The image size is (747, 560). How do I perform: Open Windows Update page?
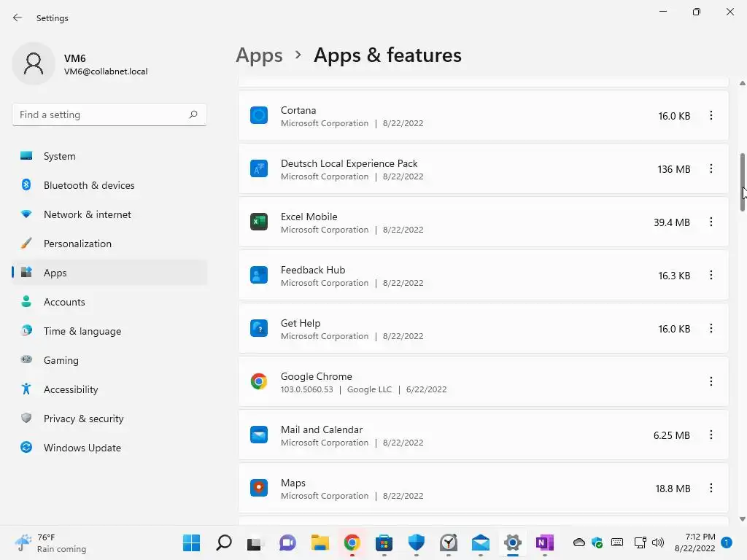click(109, 448)
